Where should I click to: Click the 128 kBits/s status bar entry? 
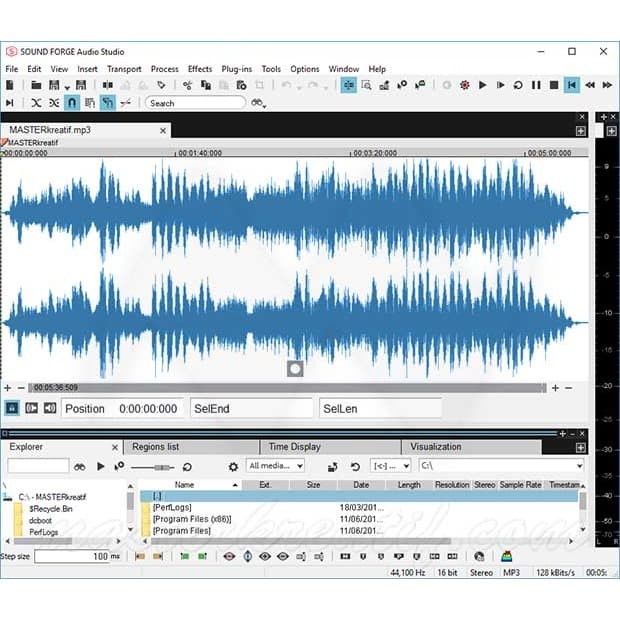[555, 573]
